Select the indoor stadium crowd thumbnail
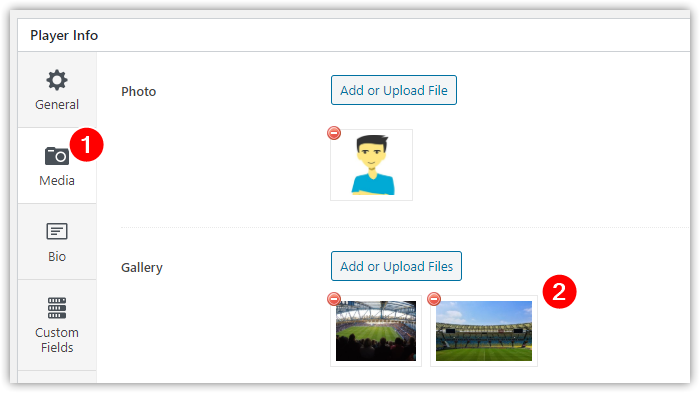Image resolution: width=700 pixels, height=393 pixels. 376,331
